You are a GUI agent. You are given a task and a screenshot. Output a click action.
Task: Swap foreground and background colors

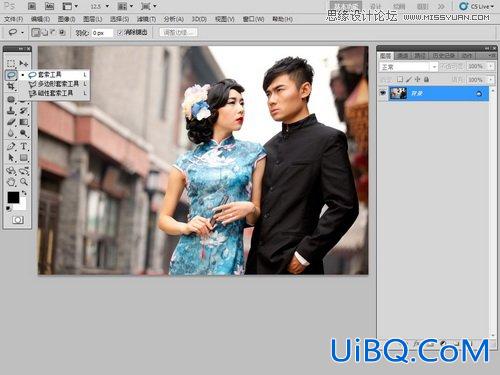24,193
